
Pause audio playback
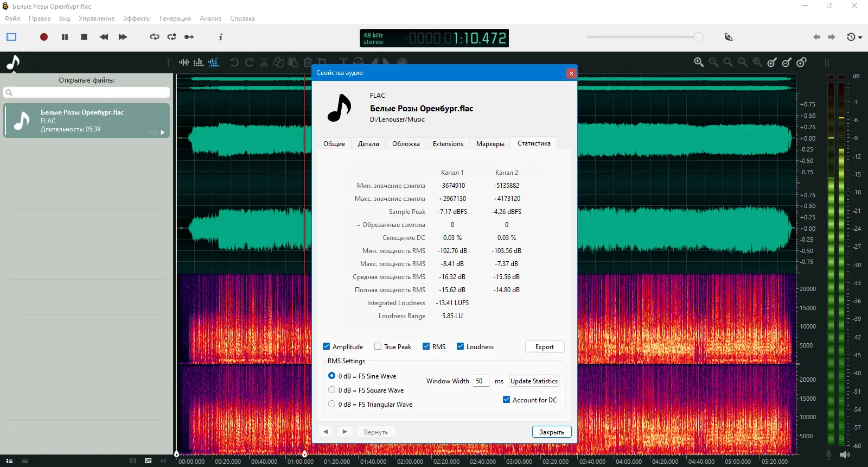point(65,37)
